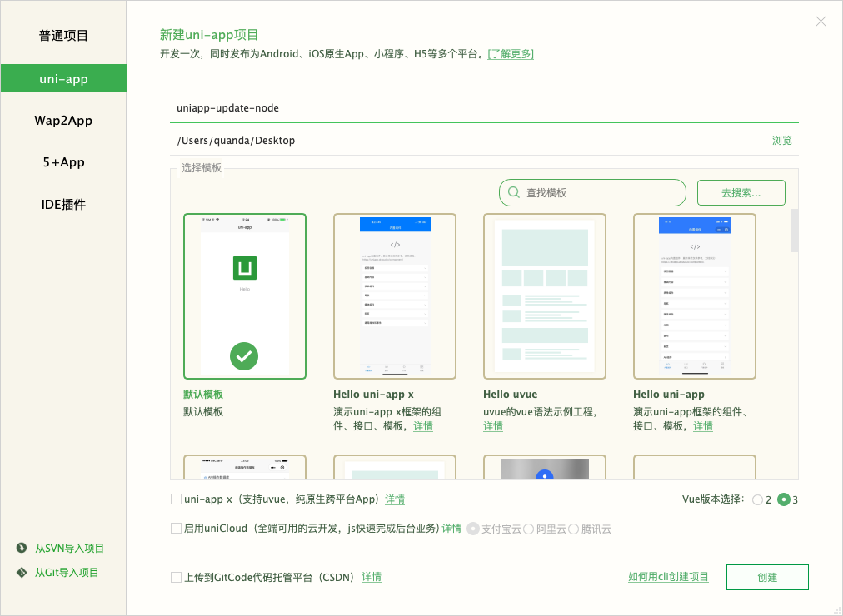
Task: Open 详情 link next to uni-app x checkbox
Action: tap(395, 499)
